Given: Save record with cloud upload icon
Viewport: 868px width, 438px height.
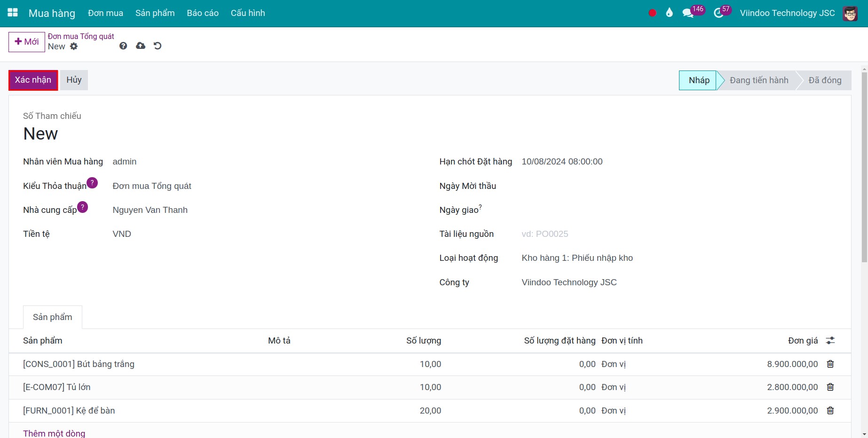Looking at the screenshot, I should coord(141,46).
